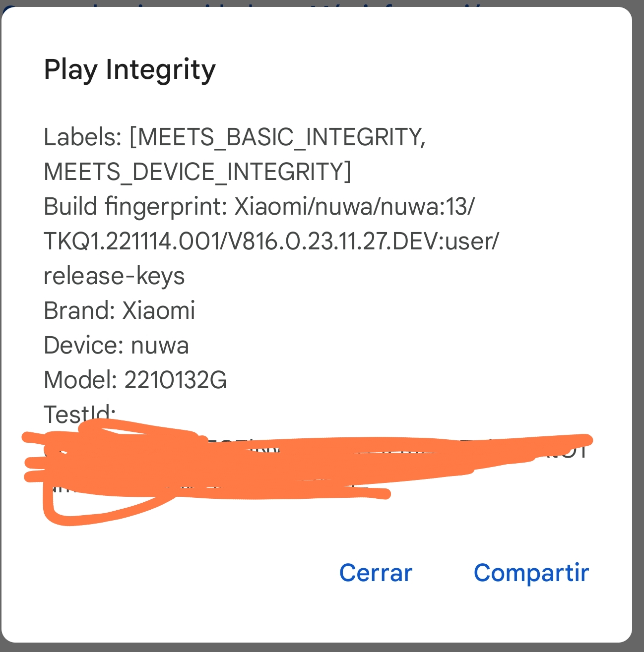Viewport: 644px width, 652px height.
Task: Tap the dimmed strip beneath the dialog
Action: tap(322, 648)
